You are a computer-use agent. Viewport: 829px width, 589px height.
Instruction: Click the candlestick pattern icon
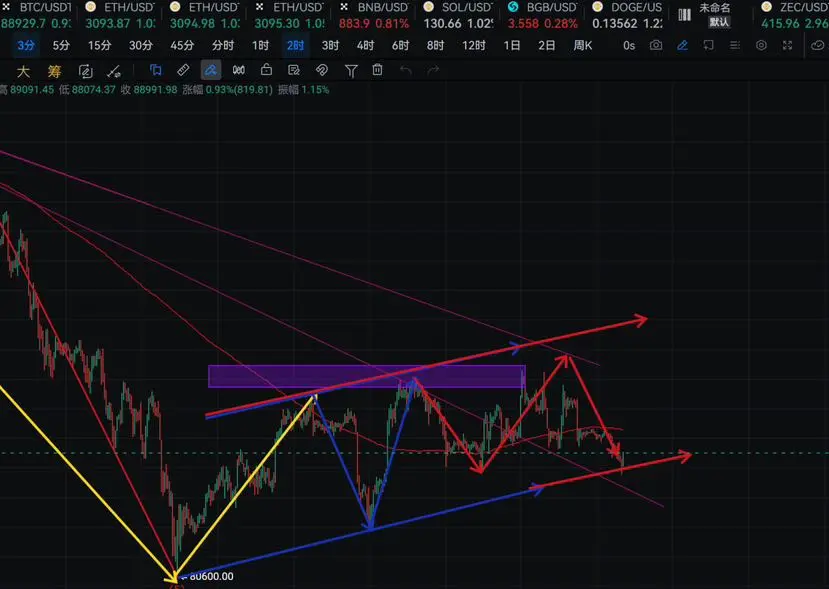point(239,70)
